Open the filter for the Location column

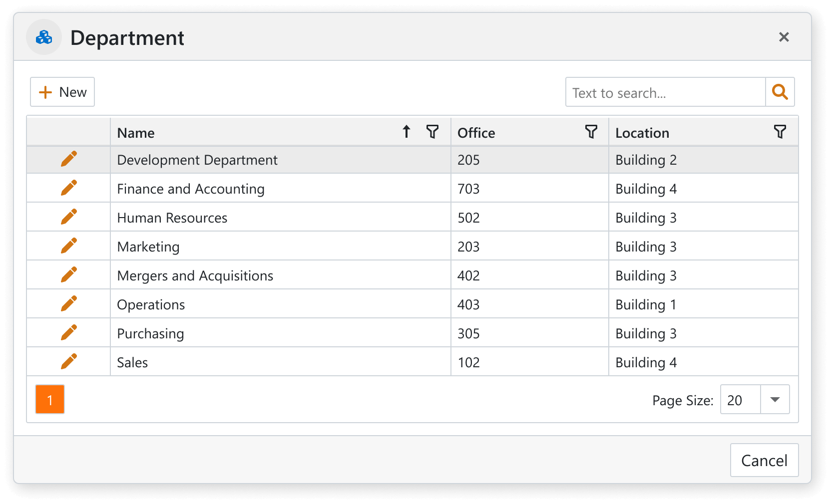point(779,132)
